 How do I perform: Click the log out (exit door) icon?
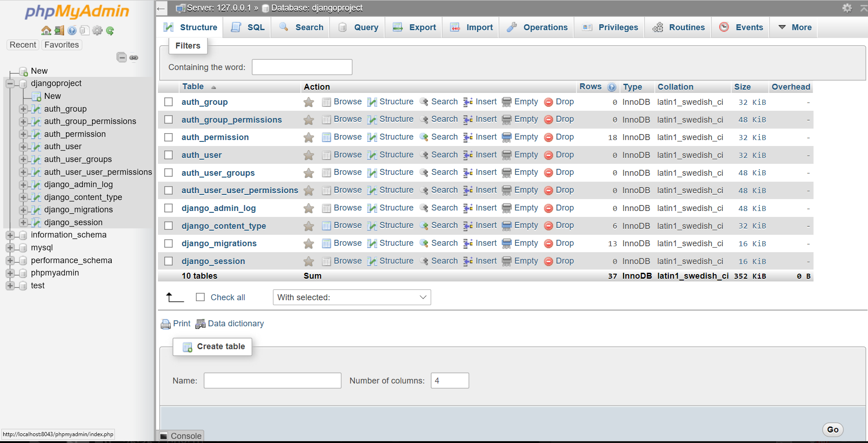[x=59, y=31]
